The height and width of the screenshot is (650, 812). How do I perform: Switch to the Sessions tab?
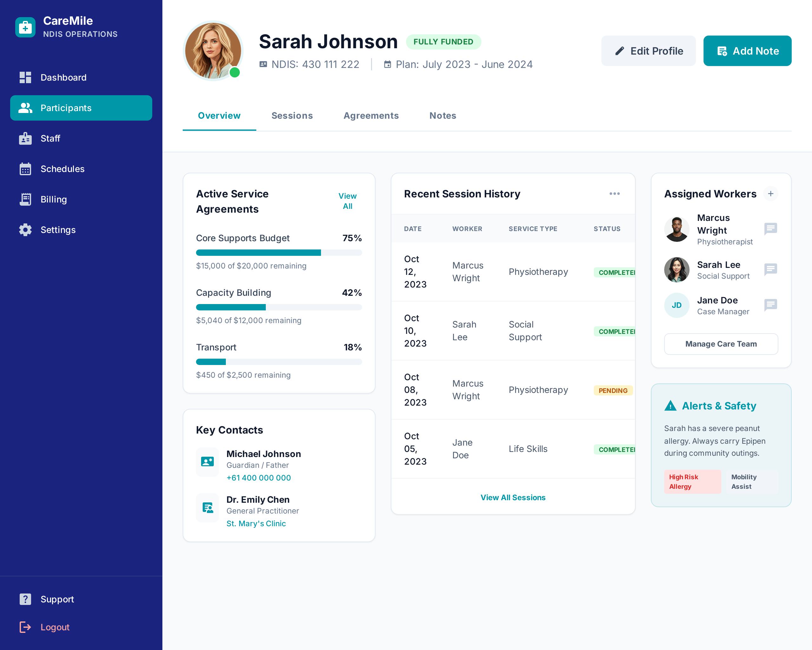(292, 116)
